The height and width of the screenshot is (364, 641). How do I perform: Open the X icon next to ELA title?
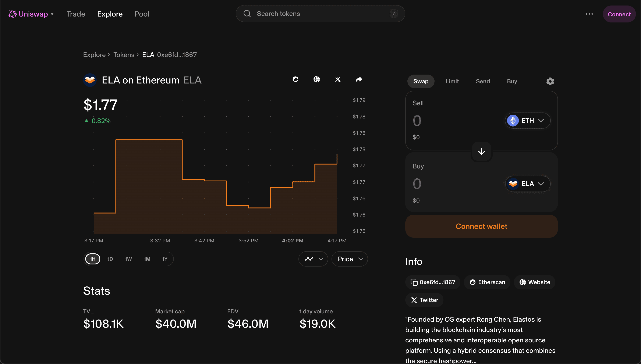[x=338, y=79]
